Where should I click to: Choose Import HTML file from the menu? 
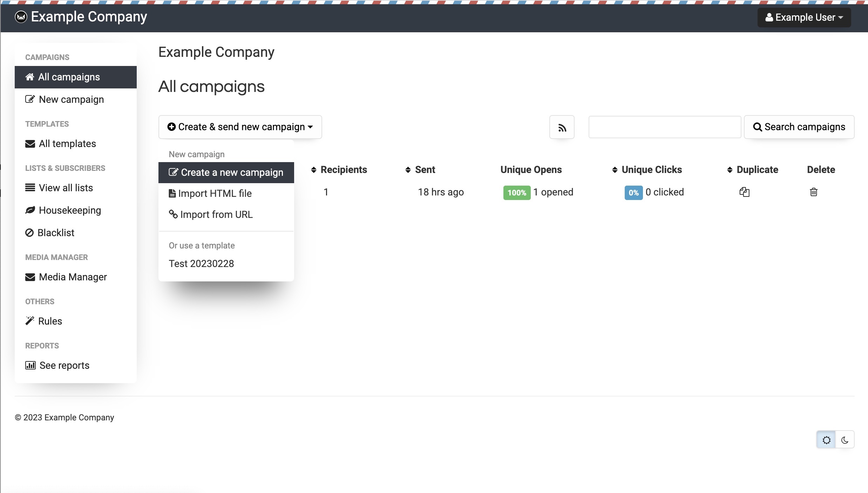[x=214, y=193]
